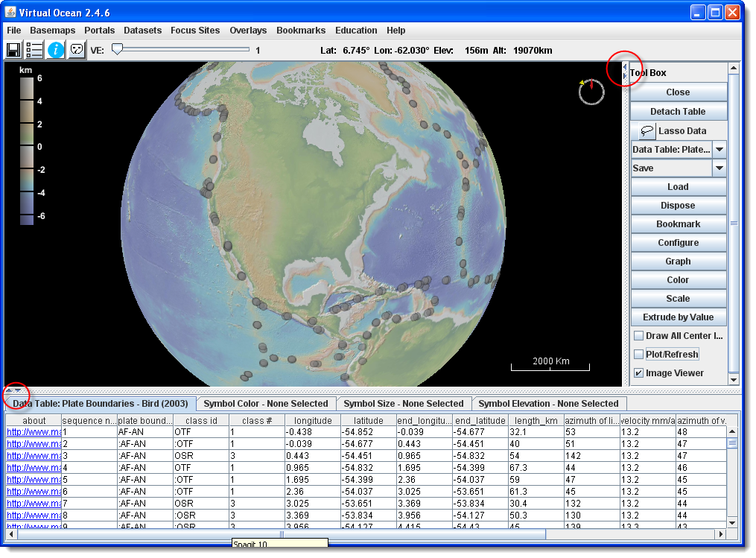Expand the Save dropdown menu
Image resolution: width=756 pixels, height=558 pixels.
click(x=720, y=168)
